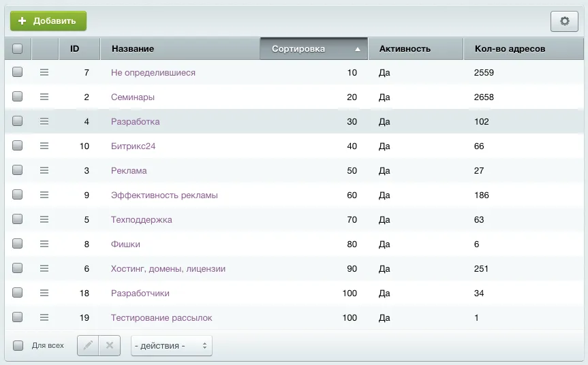This screenshot has height=365, width=588.
Task: Check the Разработка row checkbox
Action: [x=18, y=121]
